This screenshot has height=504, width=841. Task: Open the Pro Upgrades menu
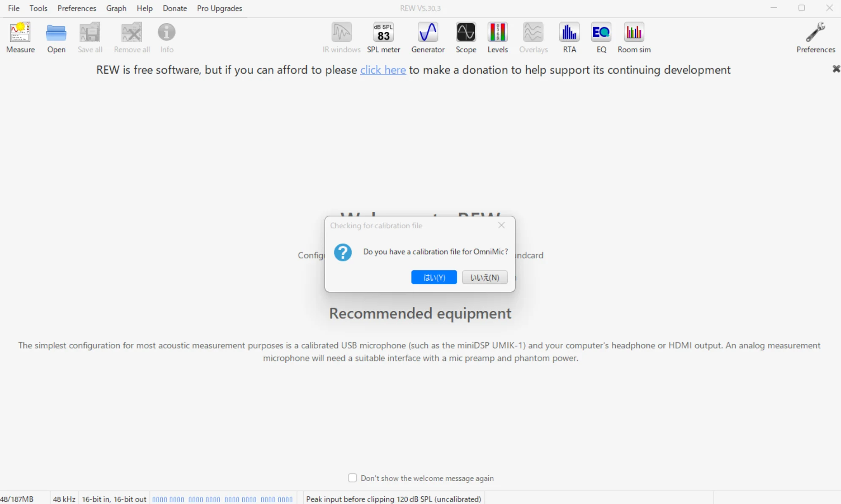coord(219,8)
